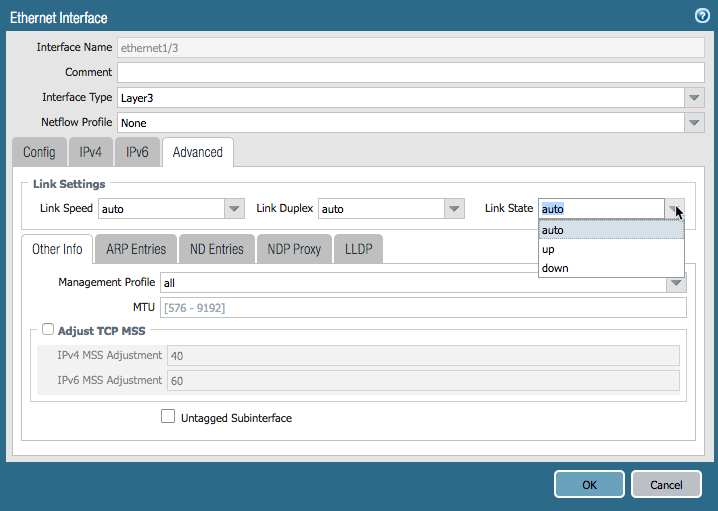The image size is (718, 511).
Task: Go to the IPv6 tab
Action: click(137, 152)
